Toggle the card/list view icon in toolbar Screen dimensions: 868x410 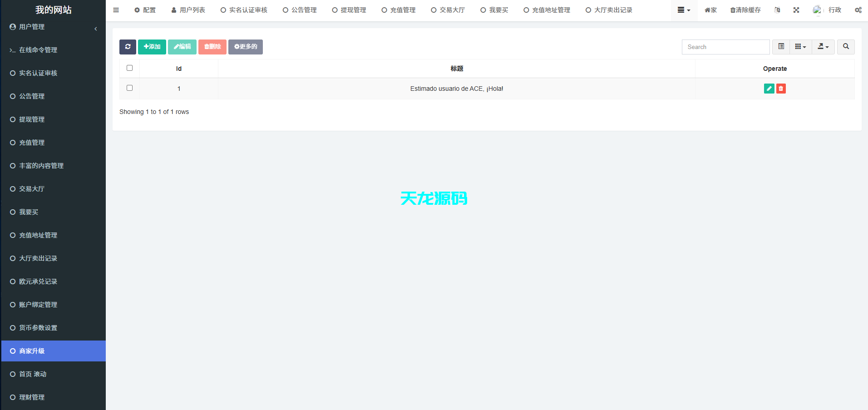pos(781,47)
